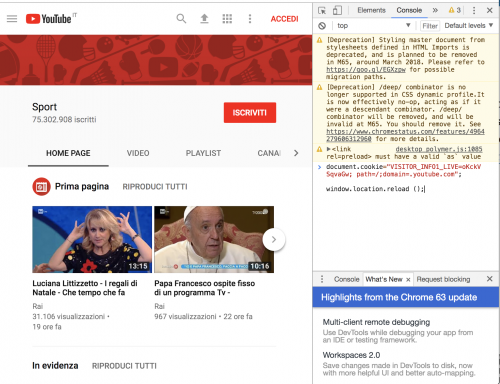
Task: Activate DevTools inspect element picker
Action: pyautogui.click(x=322, y=10)
